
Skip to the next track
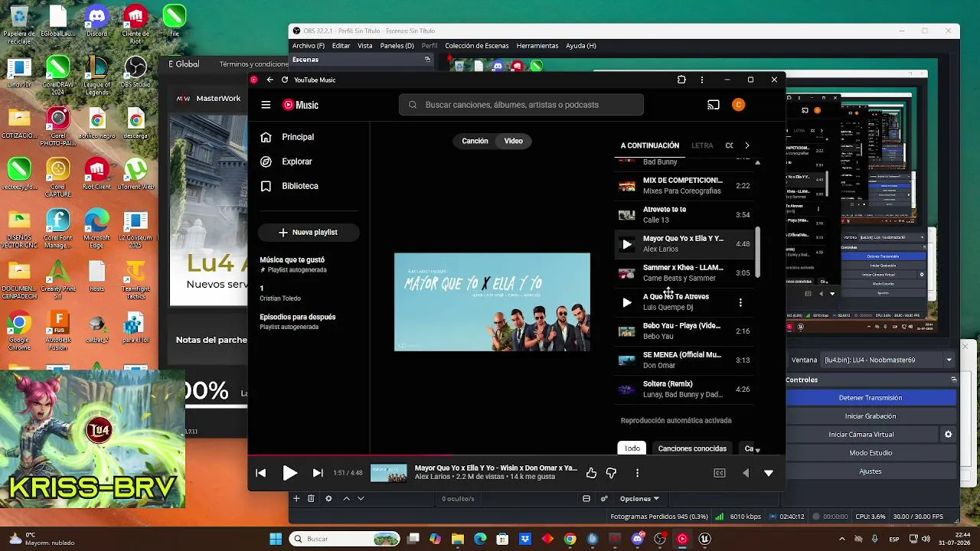318,473
